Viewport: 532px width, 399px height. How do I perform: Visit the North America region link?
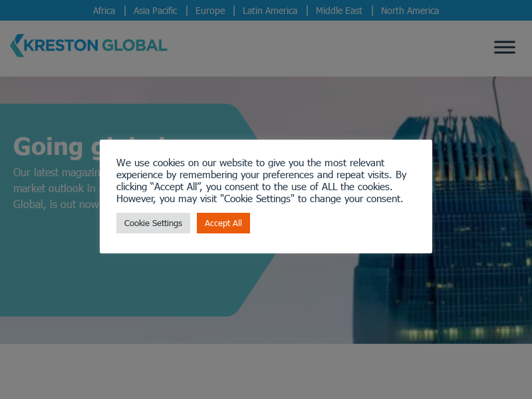tap(410, 11)
